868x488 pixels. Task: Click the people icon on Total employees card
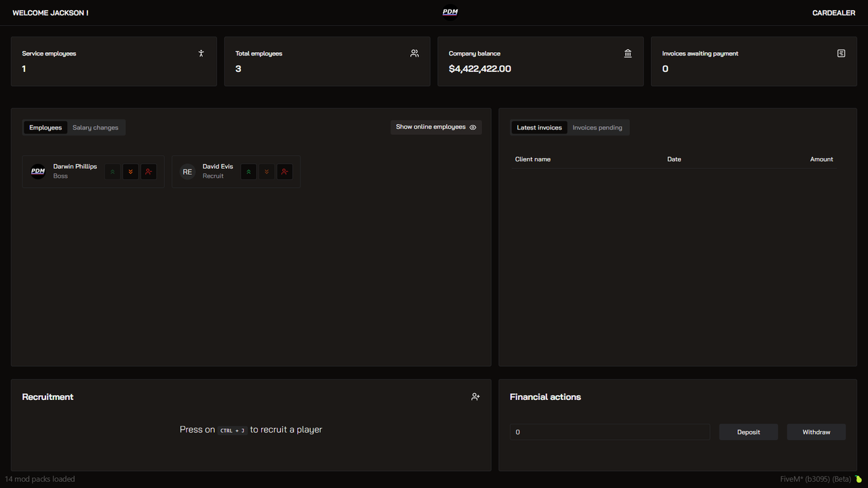pyautogui.click(x=414, y=53)
